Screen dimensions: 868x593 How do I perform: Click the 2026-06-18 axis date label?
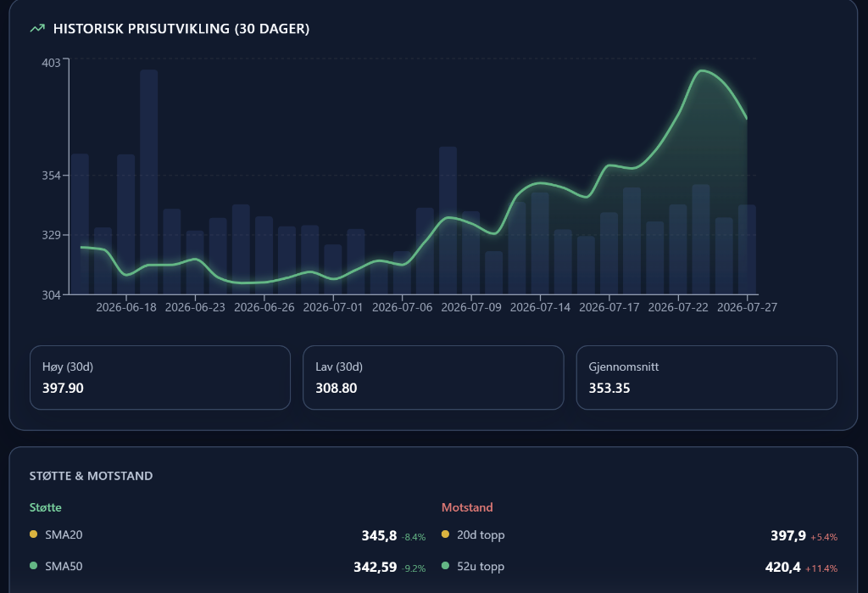[126, 308]
